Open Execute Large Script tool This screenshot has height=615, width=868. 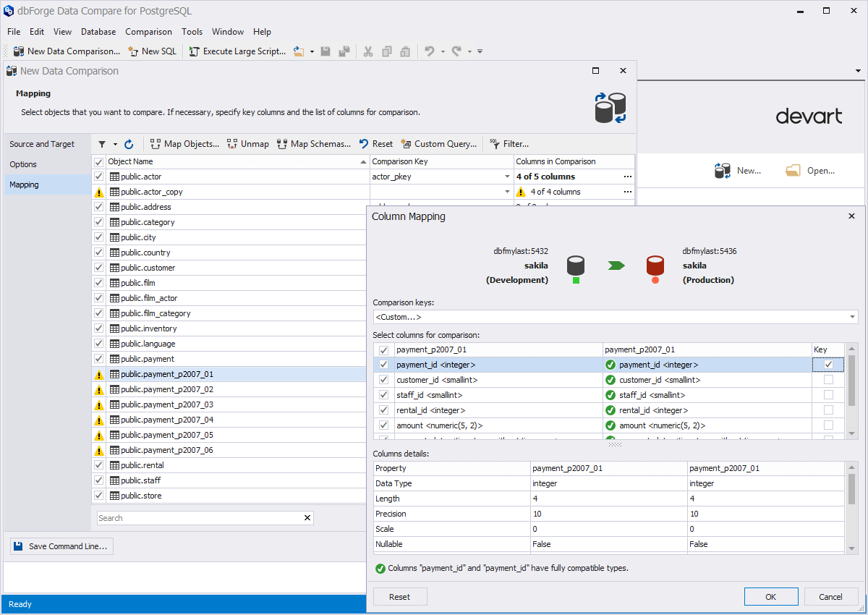[237, 51]
